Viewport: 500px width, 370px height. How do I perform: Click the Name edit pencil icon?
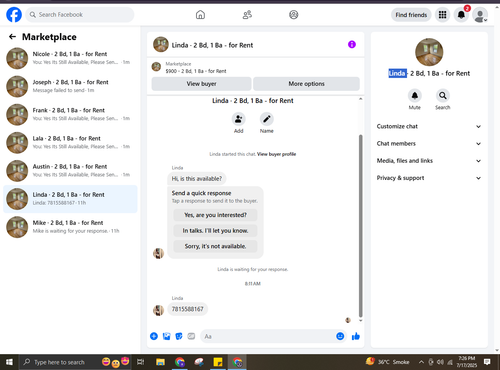(x=267, y=119)
